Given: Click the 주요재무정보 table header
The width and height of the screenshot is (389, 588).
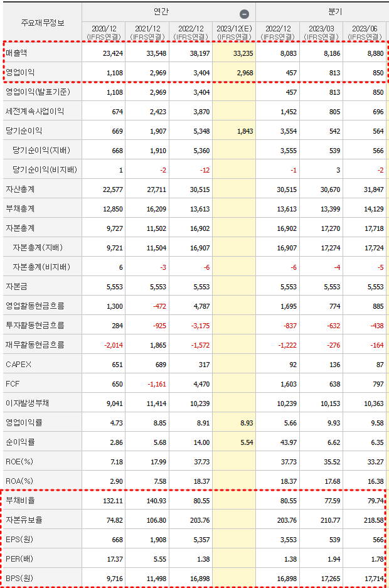Looking at the screenshot, I should [x=42, y=23].
